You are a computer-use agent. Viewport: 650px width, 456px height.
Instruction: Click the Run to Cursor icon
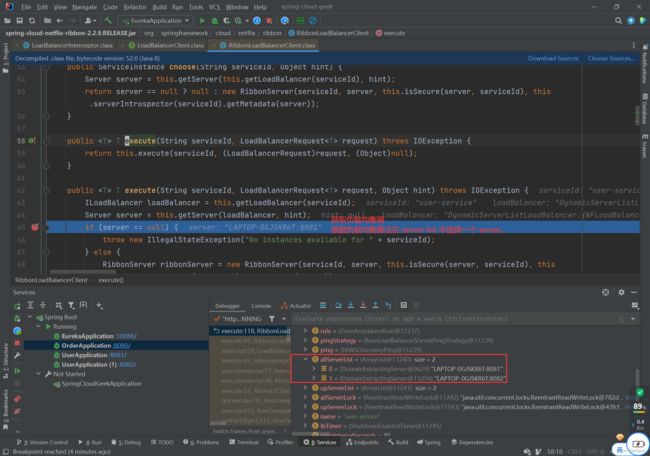388,306
